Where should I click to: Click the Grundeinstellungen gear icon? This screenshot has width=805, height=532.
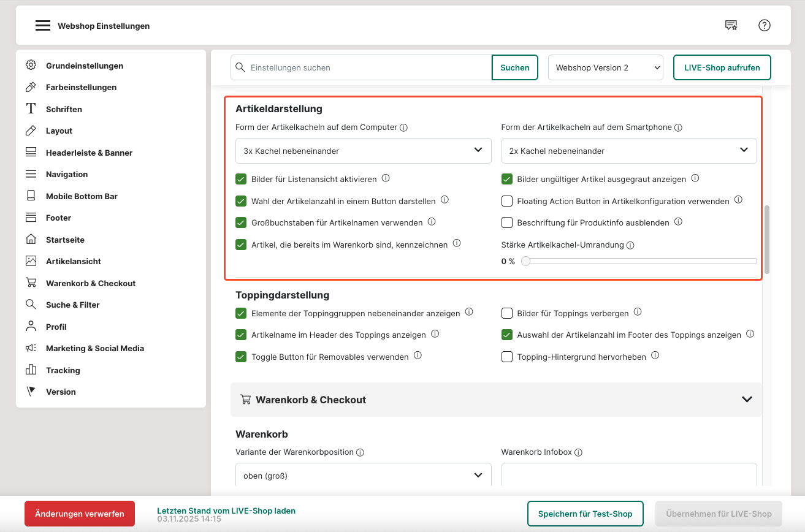(31, 66)
